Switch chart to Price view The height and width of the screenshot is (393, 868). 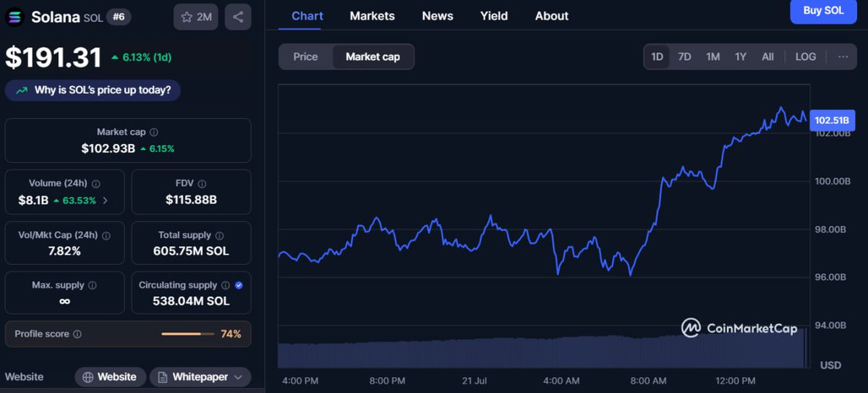305,56
